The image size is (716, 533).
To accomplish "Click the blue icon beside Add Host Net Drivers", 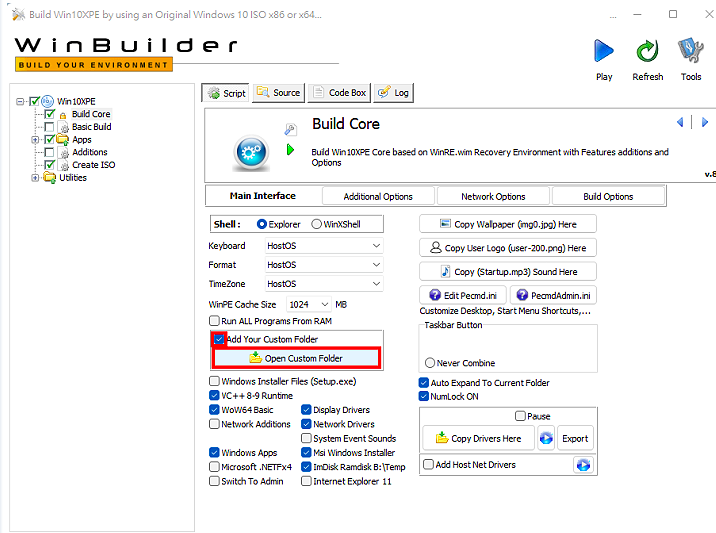I will (583, 465).
